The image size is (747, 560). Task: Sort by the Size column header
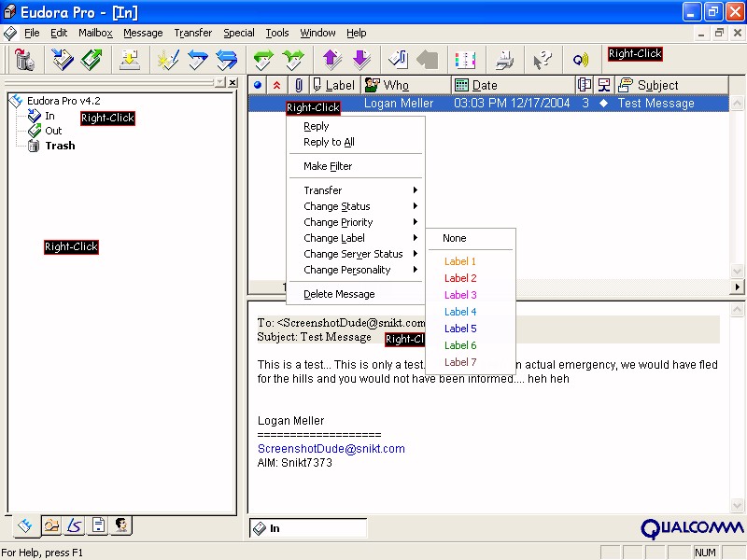click(585, 85)
